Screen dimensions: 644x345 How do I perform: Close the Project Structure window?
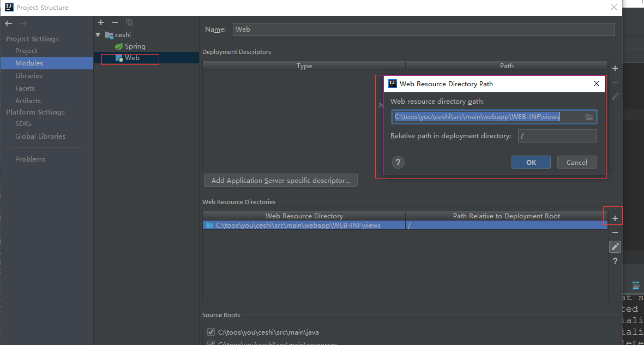pos(614,8)
